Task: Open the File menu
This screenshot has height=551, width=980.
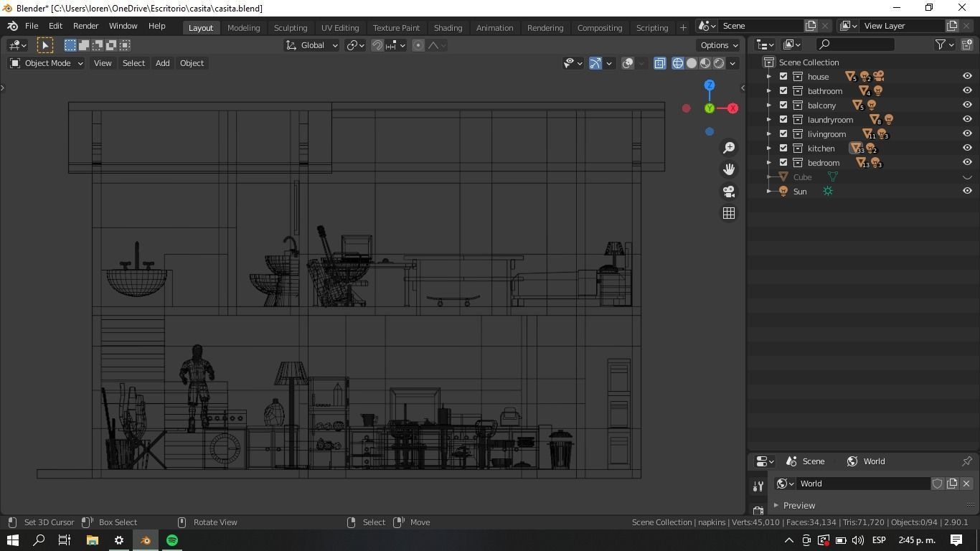Action: point(32,26)
